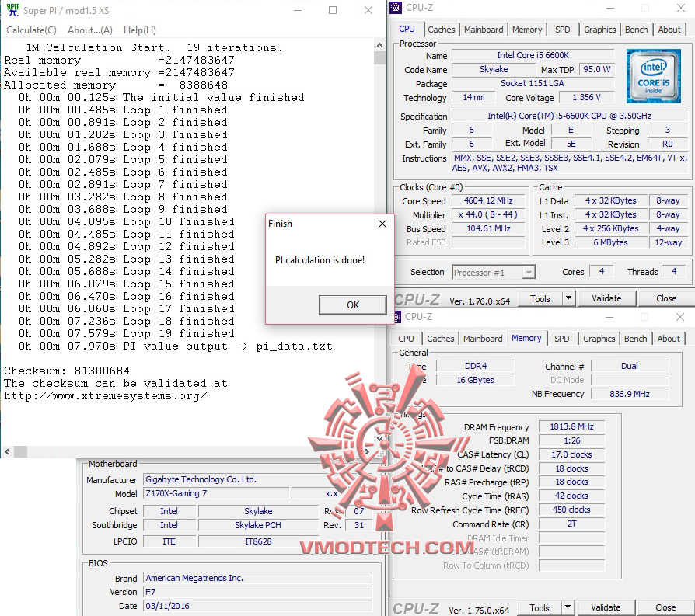Click Multiplier value x 44.0 ( 8 - 44 )
This screenshot has width=695, height=616.
pos(488,214)
